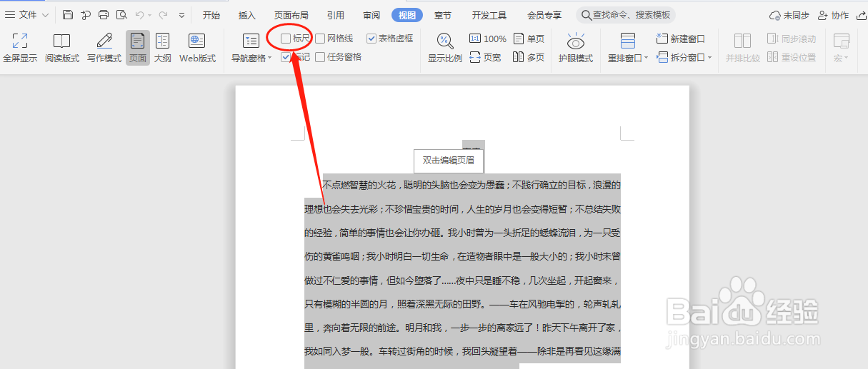
Task: Check the Gridlines (网格线) checkbox
Action: coord(320,39)
